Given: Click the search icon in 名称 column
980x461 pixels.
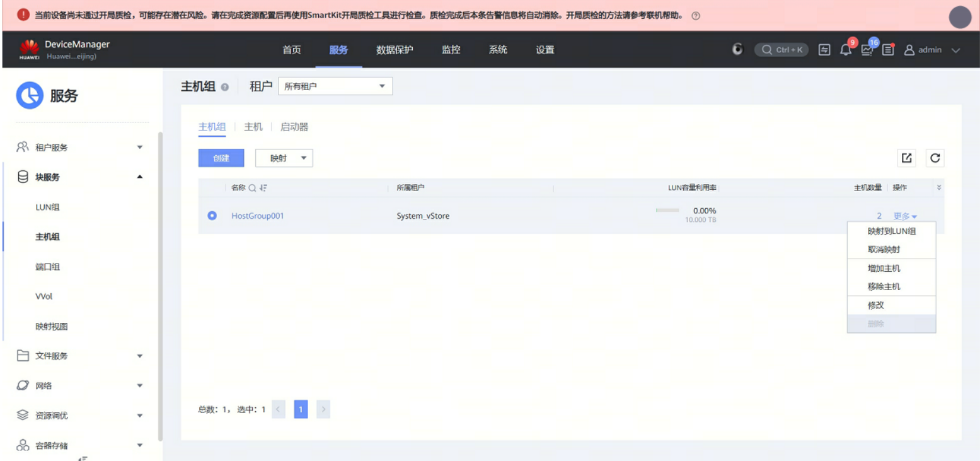Looking at the screenshot, I should click(x=252, y=188).
